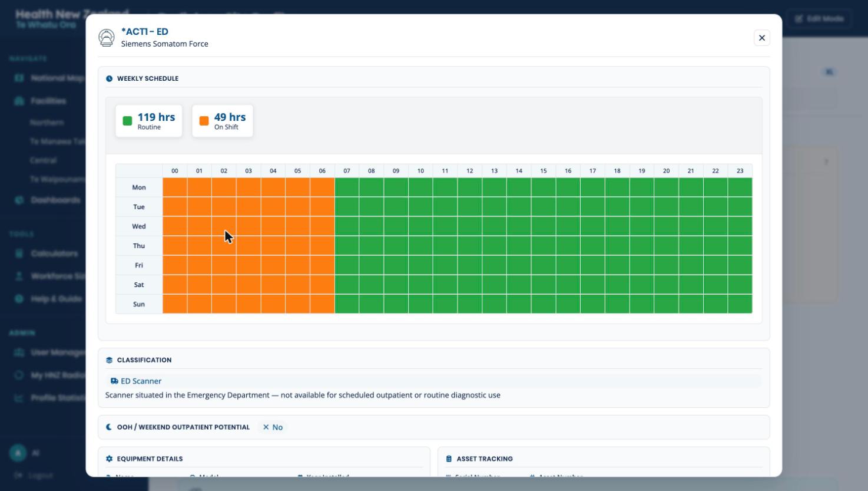Select the Friday 15 hour schedule cell
868x491 pixels.
pos(544,265)
